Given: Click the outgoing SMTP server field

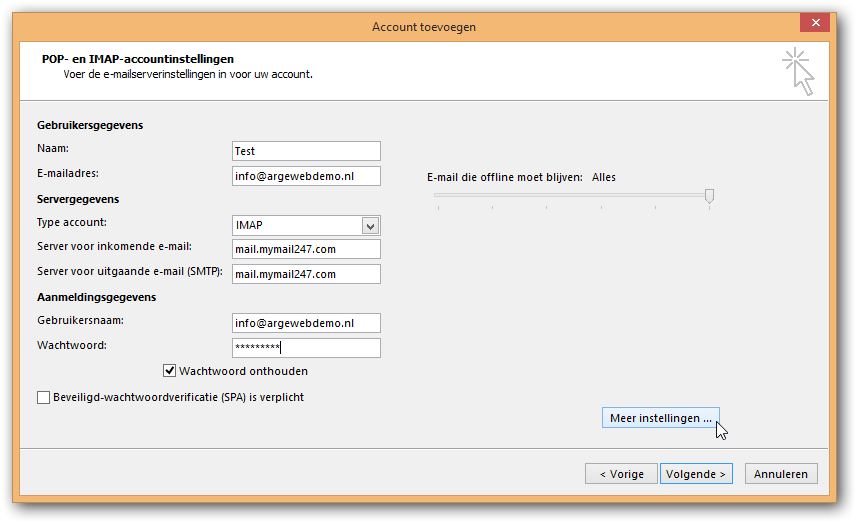Looking at the screenshot, I should click(x=306, y=274).
